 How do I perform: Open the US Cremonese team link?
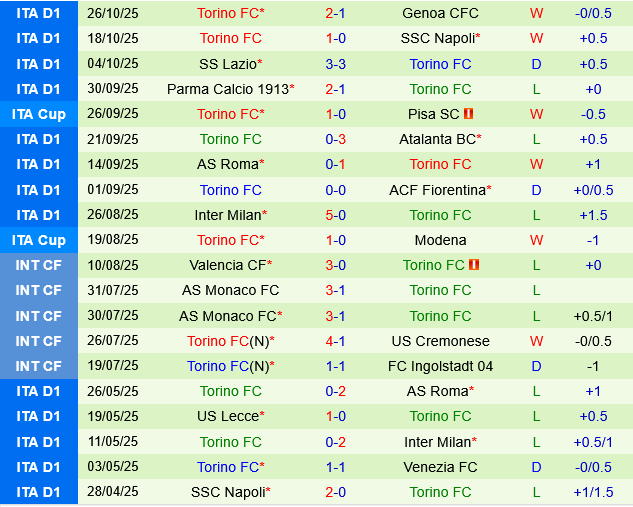pos(440,341)
